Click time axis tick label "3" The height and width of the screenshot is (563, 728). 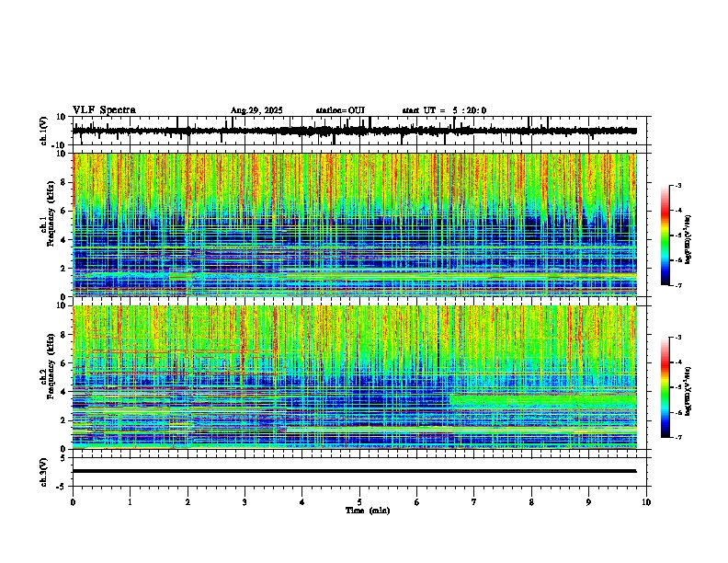(x=245, y=502)
